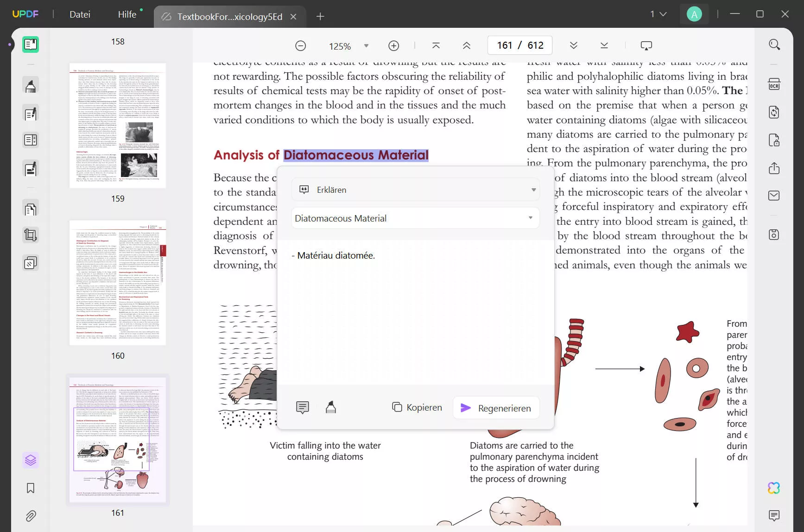Jump to first page

tap(436, 45)
